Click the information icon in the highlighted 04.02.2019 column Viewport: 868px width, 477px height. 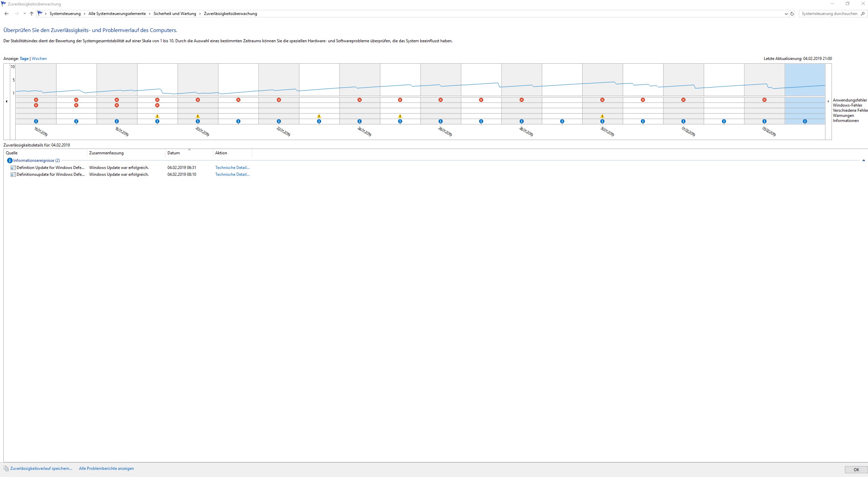click(x=805, y=121)
